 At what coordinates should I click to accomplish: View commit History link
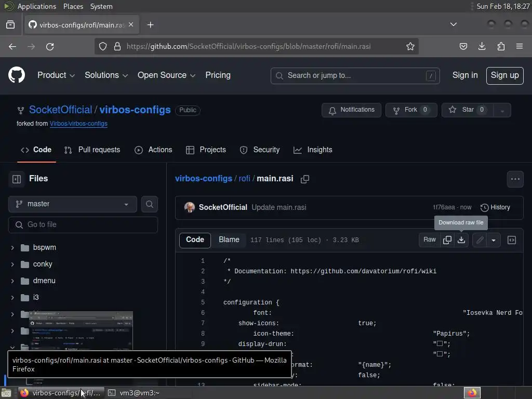pyautogui.click(x=495, y=207)
